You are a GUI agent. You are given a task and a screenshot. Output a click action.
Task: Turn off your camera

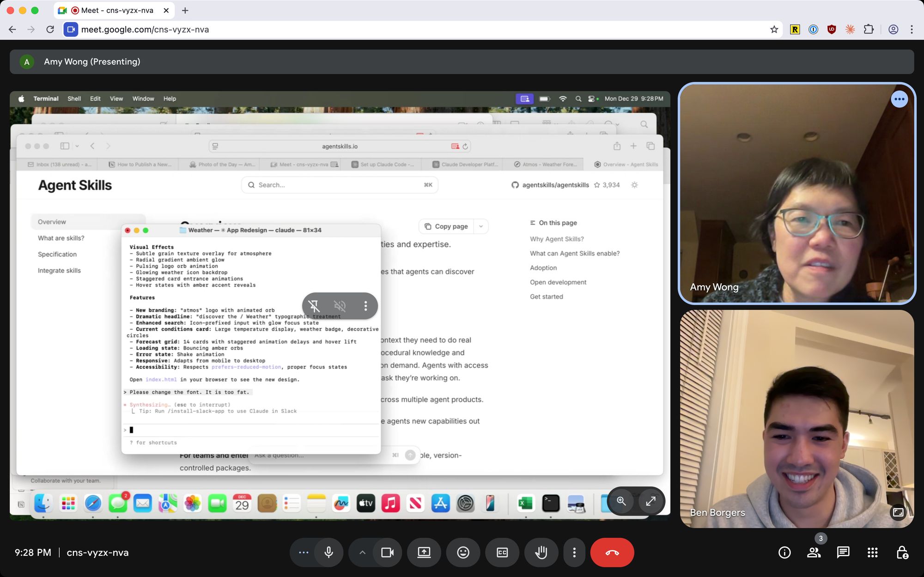click(x=387, y=553)
